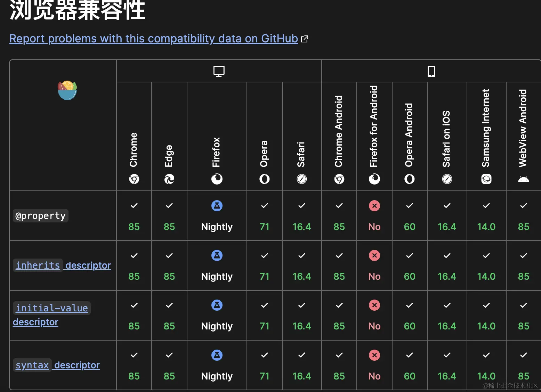Click the salad bowl logo icon

pyautogui.click(x=67, y=90)
